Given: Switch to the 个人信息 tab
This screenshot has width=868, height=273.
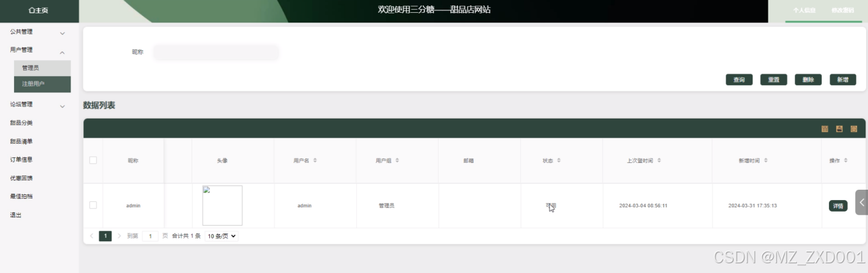Looking at the screenshot, I should click(x=804, y=10).
